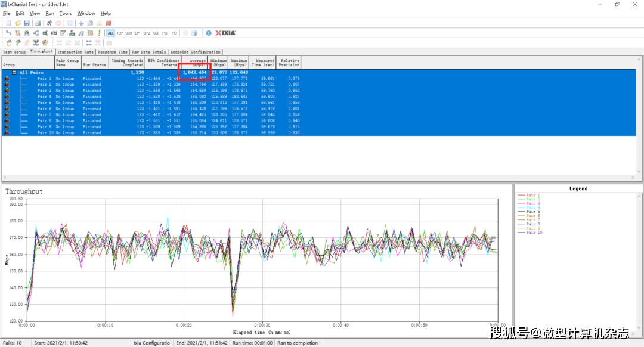
Task: Click the New test file icon
Action: (9, 23)
